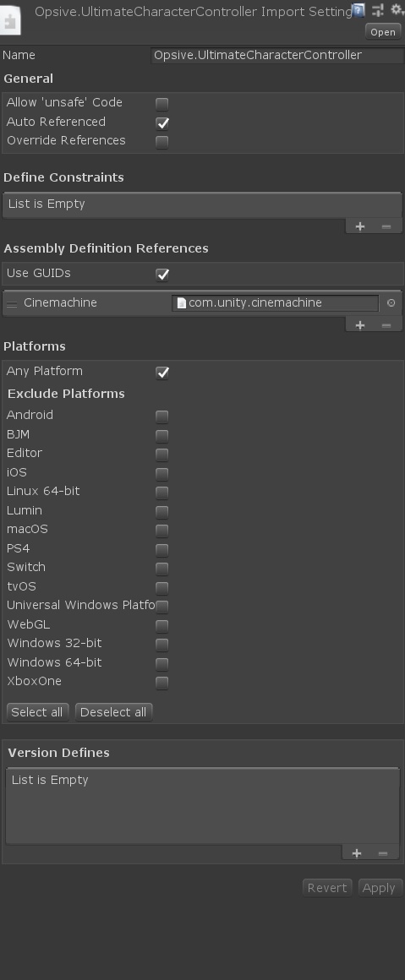Click the Open button
Image resolution: width=405 pixels, height=980 pixels.
pos(383,32)
